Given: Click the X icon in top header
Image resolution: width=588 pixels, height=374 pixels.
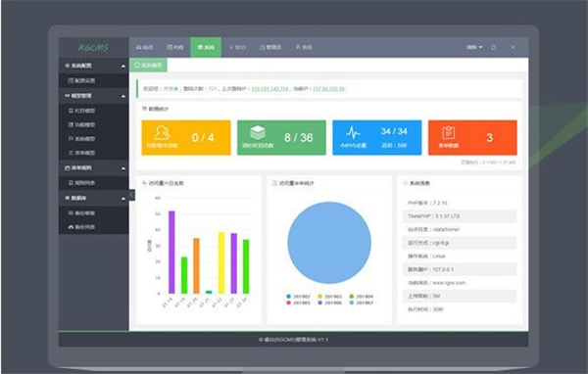Looking at the screenshot, I should (513, 47).
